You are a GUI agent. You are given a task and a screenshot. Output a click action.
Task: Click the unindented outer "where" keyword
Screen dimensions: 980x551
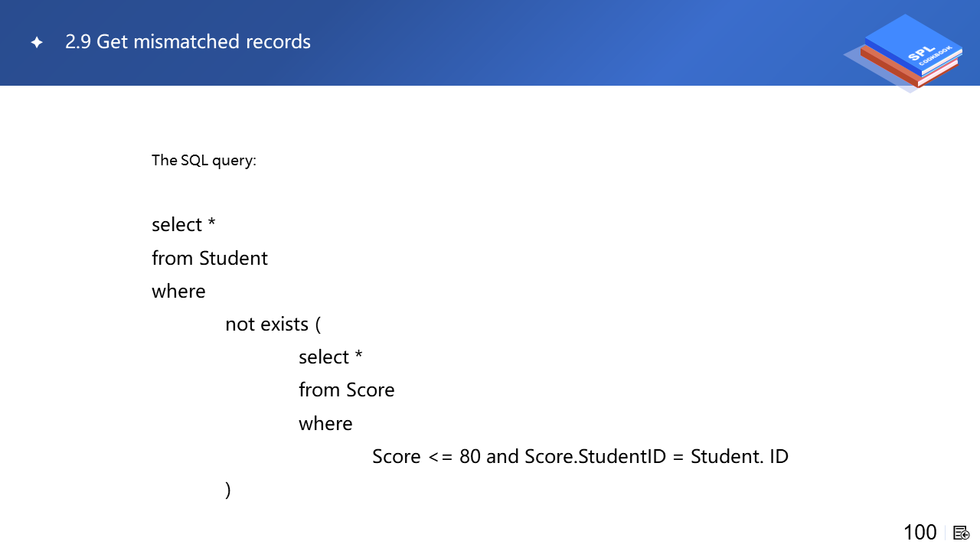(178, 292)
